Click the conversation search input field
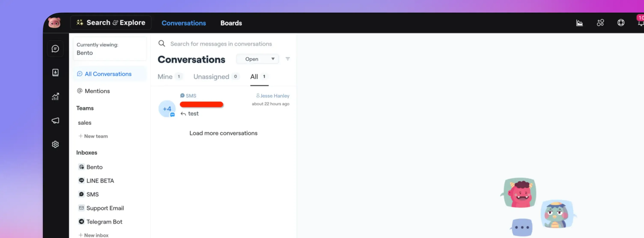Viewport: 644px width, 238px height. [x=221, y=43]
